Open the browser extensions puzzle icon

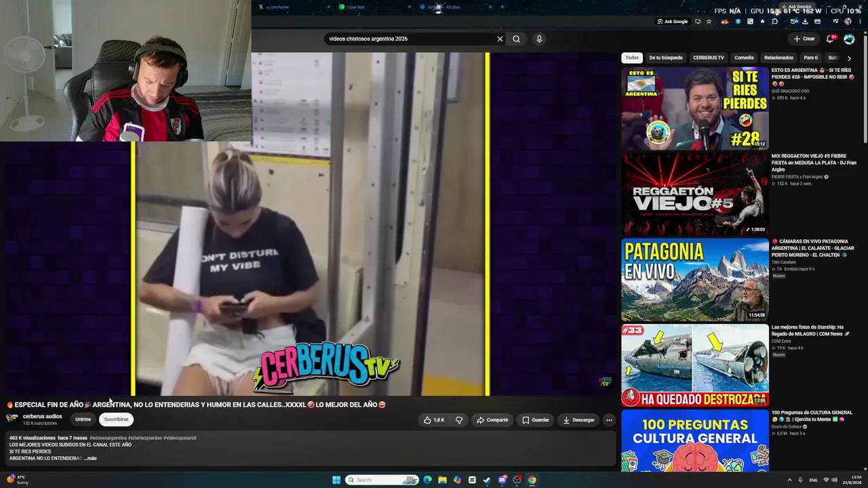click(775, 22)
